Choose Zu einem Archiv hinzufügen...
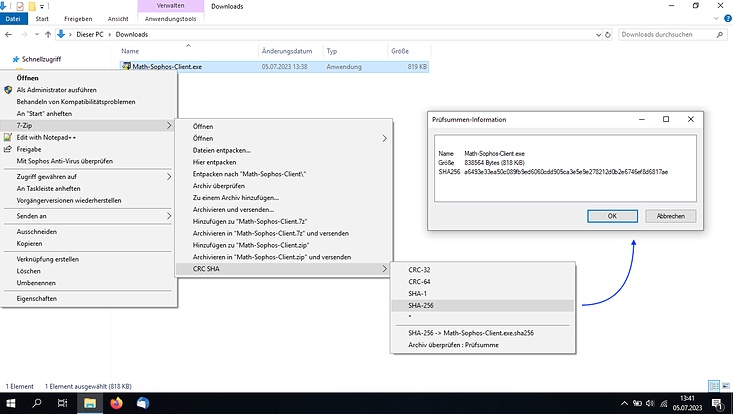Image resolution: width=733 pixels, height=414 pixels. click(x=284, y=198)
